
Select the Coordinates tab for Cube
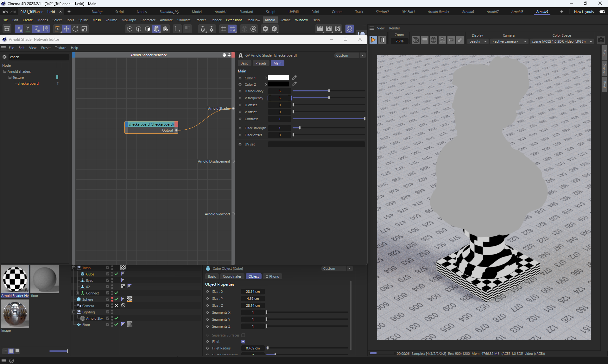click(x=232, y=276)
